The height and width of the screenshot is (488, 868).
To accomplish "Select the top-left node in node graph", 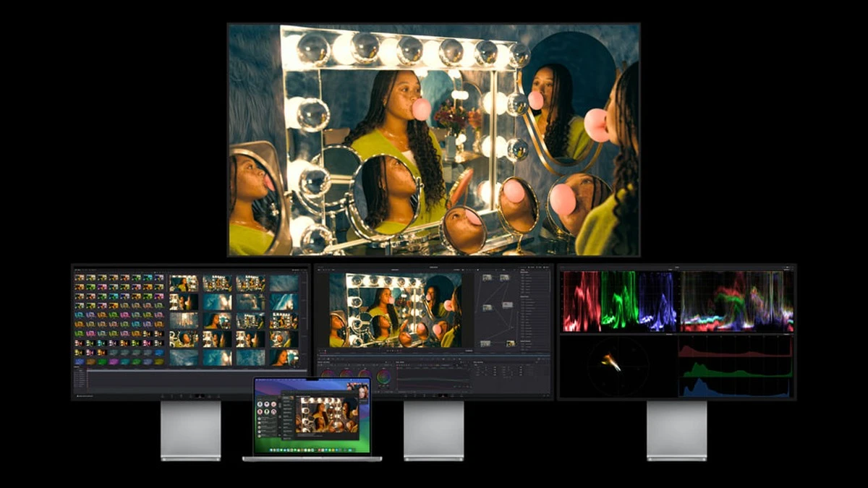I will coord(486,277).
